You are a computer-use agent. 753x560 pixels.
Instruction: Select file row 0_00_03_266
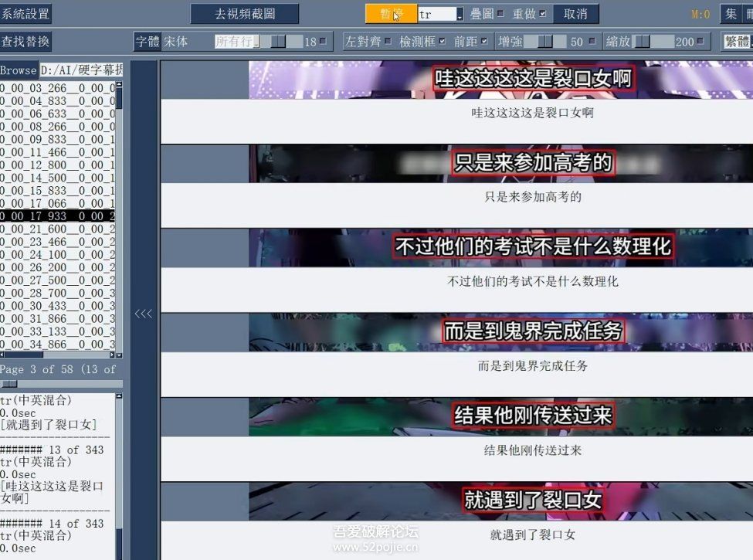tap(58, 88)
